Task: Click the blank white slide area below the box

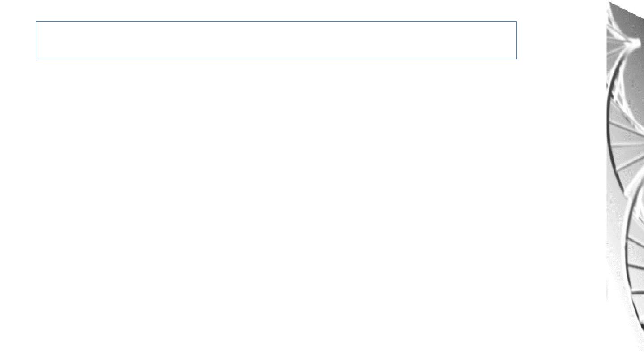Action: coord(276,206)
